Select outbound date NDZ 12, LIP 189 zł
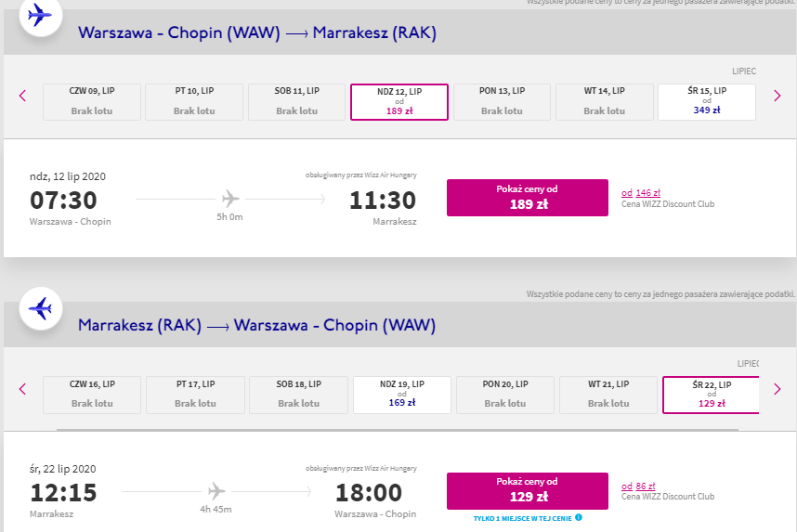The width and height of the screenshot is (797, 532). click(x=399, y=102)
